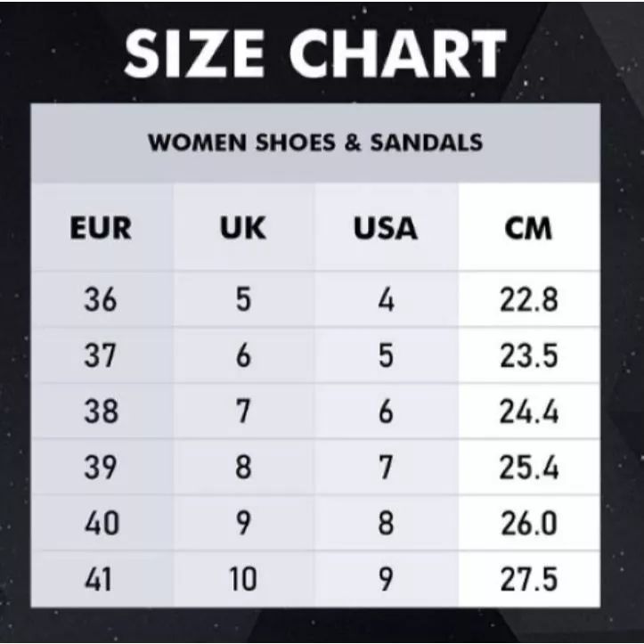Click the 24.4 CM value
644x644 pixels.
point(528,412)
